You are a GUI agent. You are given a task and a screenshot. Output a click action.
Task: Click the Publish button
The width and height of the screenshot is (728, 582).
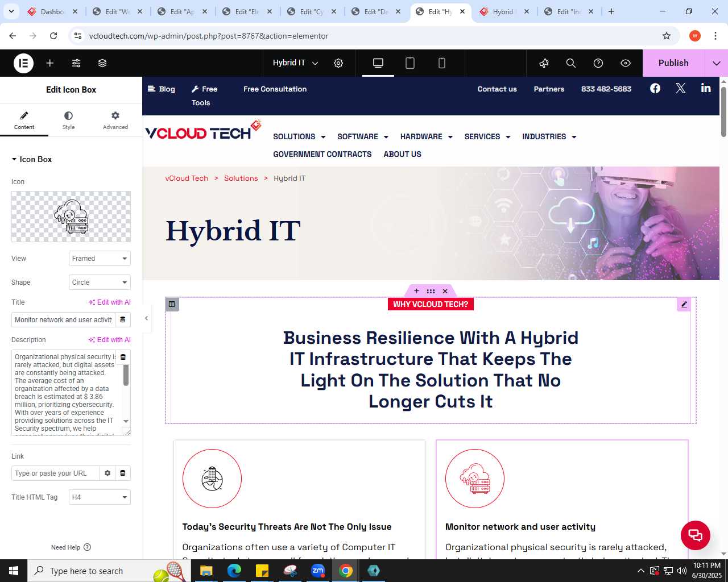(673, 63)
